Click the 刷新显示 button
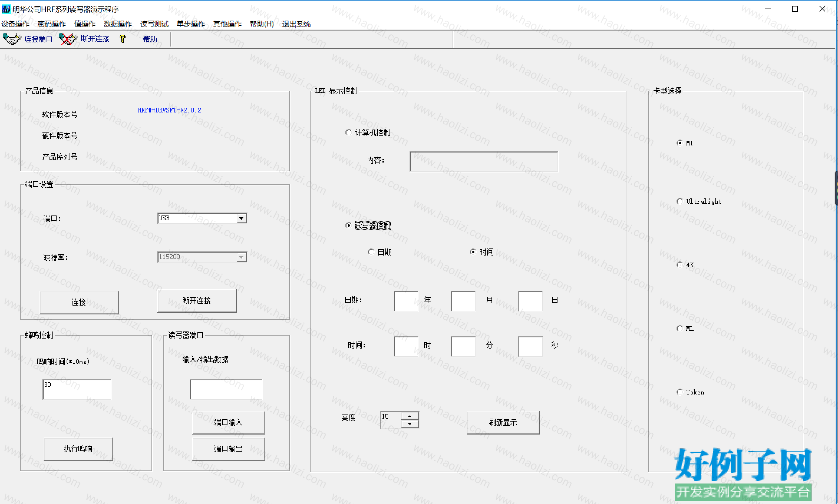This screenshot has height=504, width=838. pos(503,422)
